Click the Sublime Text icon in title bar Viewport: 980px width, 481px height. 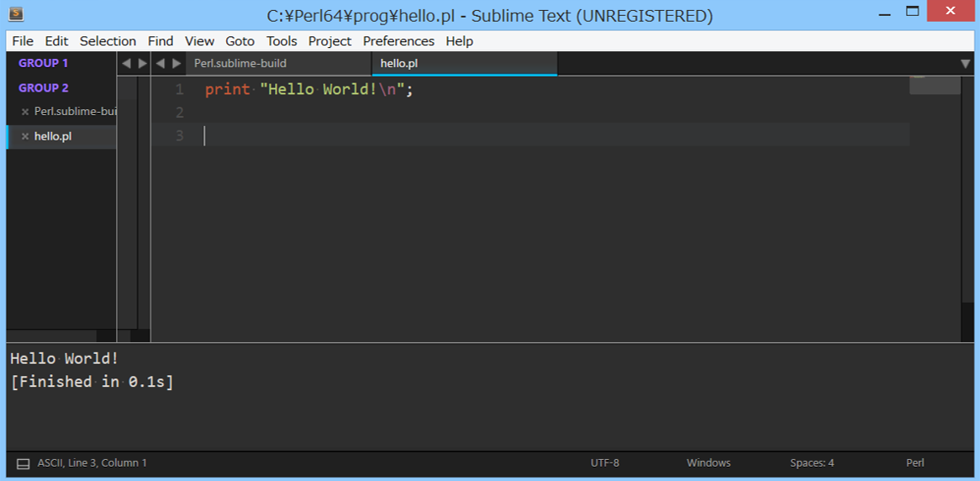[x=16, y=13]
